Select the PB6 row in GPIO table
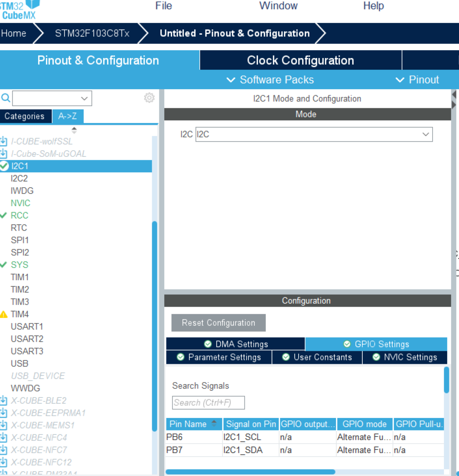Image resolution: width=459 pixels, height=476 pixels. (305, 437)
